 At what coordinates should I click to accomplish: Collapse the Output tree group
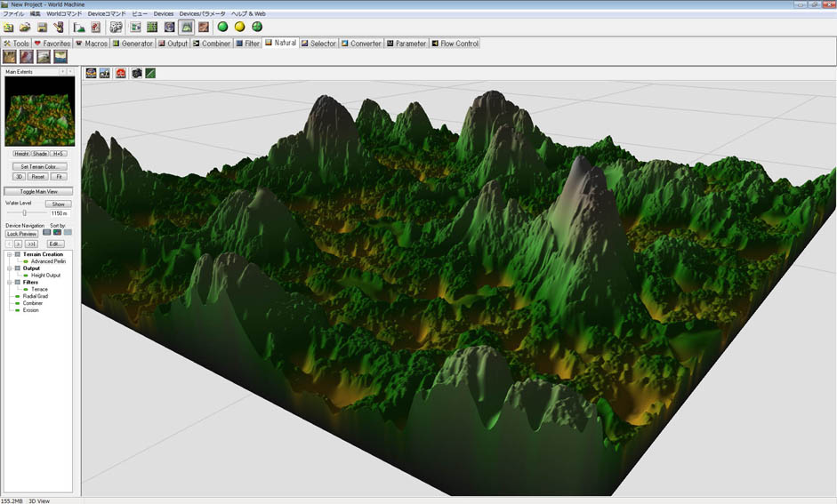pos(8,268)
